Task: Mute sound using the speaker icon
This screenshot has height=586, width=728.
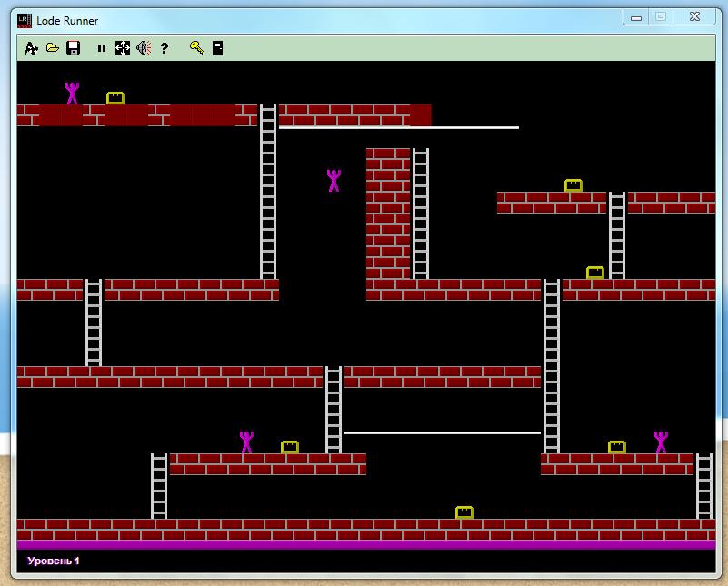Action: tap(144, 48)
